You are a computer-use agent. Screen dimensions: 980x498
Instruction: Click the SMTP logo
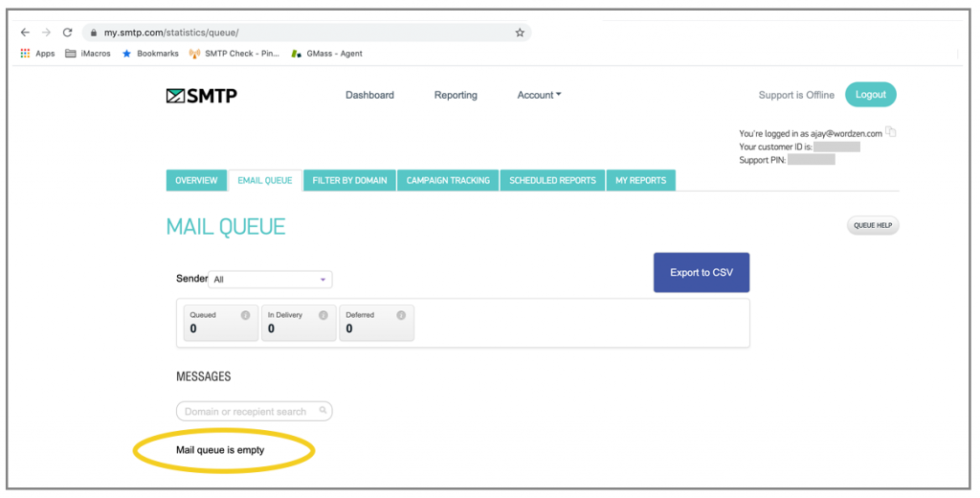coord(201,95)
